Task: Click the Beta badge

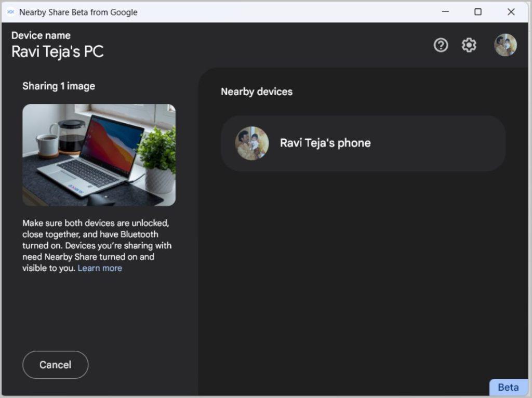Action: click(x=508, y=387)
